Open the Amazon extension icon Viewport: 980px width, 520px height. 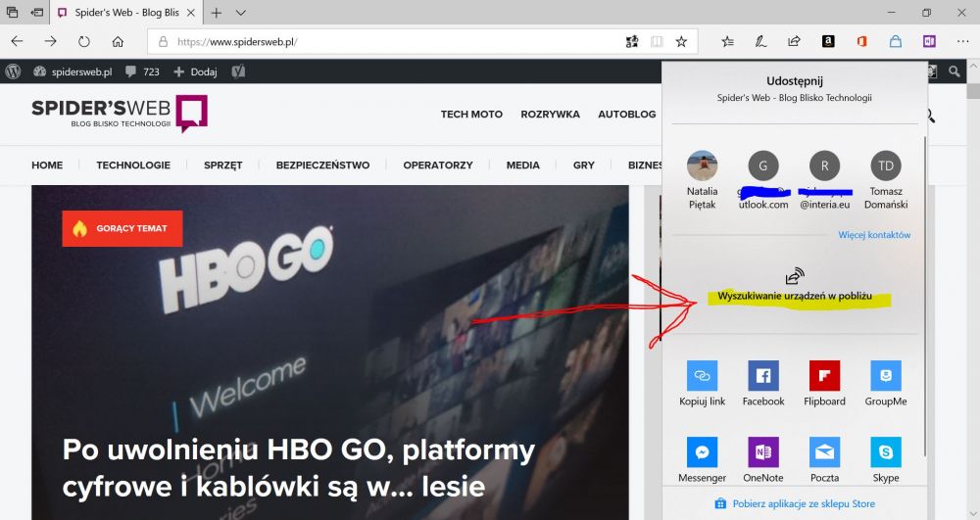(x=828, y=42)
